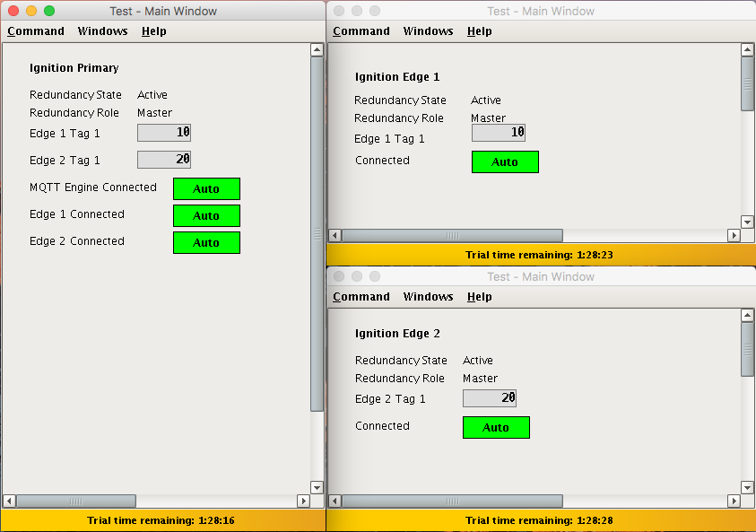
Task: Click trial time remaining 1:28:28 banner
Action: point(541,520)
